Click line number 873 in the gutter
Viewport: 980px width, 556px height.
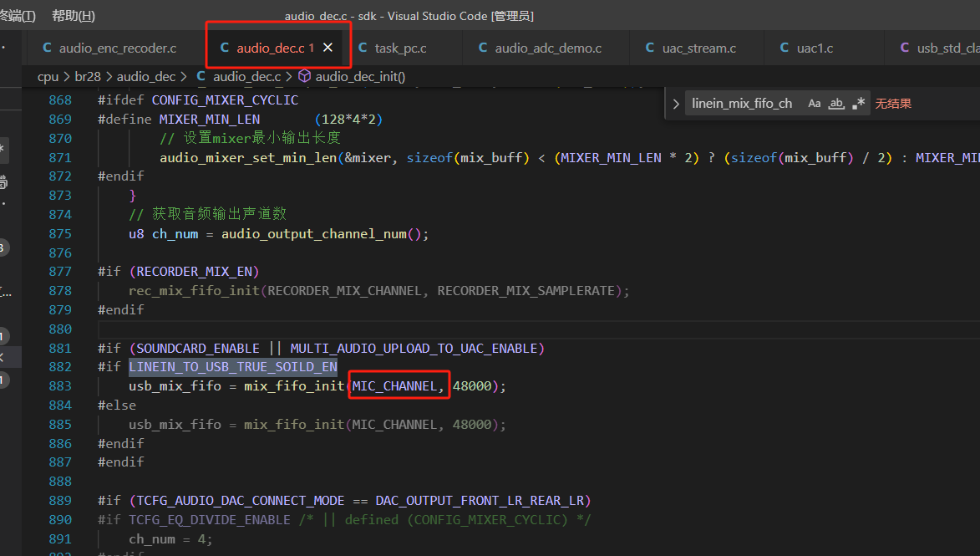(x=60, y=196)
